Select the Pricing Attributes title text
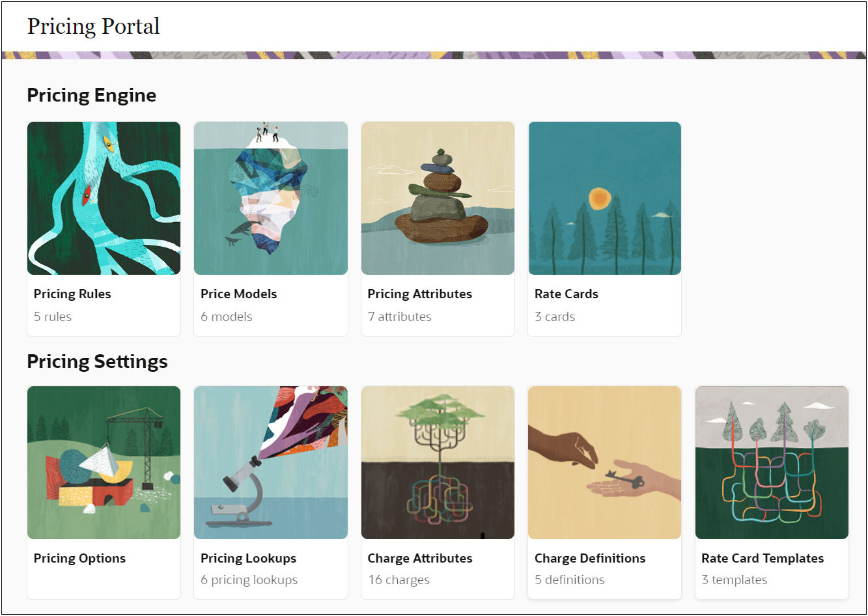Viewport: 868px width, 616px height. 419,294
